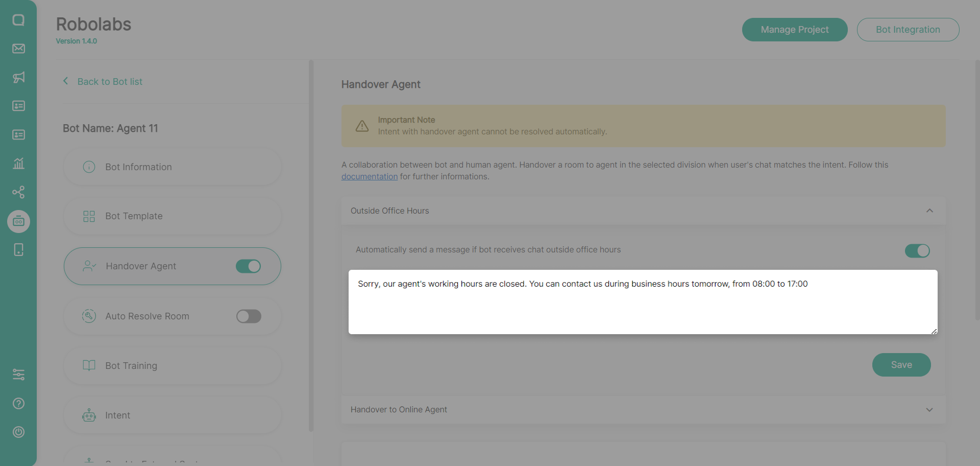Screen dimensions: 980x466
Task: Click the power logout icon
Action: point(18,432)
